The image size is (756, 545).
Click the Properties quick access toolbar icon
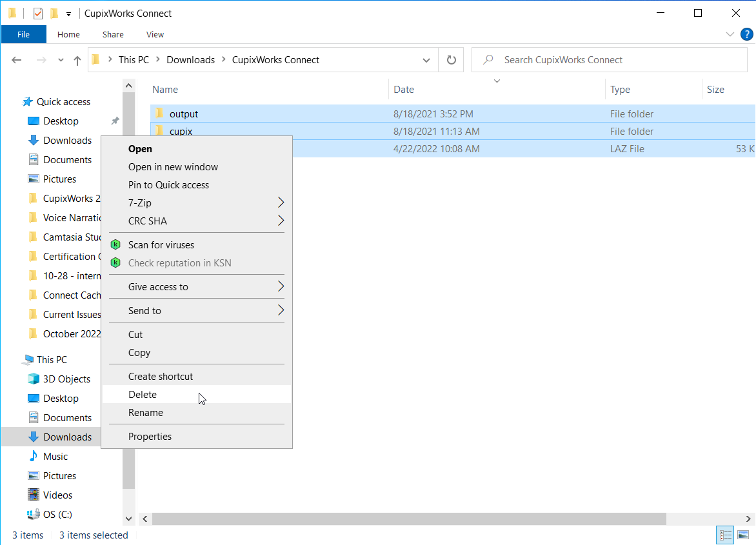(38, 14)
